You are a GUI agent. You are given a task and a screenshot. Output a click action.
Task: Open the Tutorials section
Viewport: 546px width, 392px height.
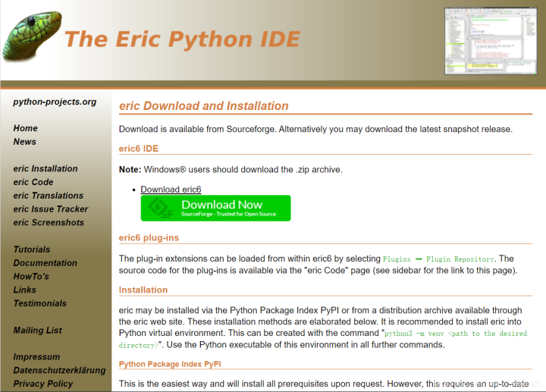(x=32, y=249)
